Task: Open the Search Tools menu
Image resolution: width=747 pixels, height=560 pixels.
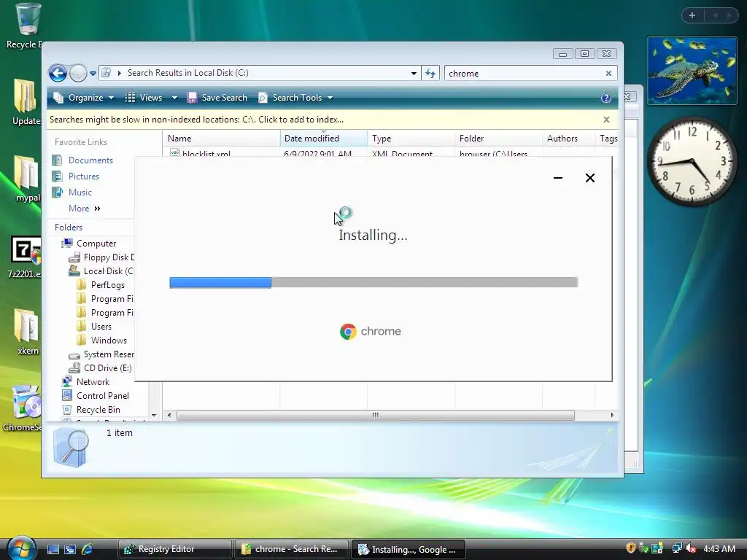Action: click(295, 98)
